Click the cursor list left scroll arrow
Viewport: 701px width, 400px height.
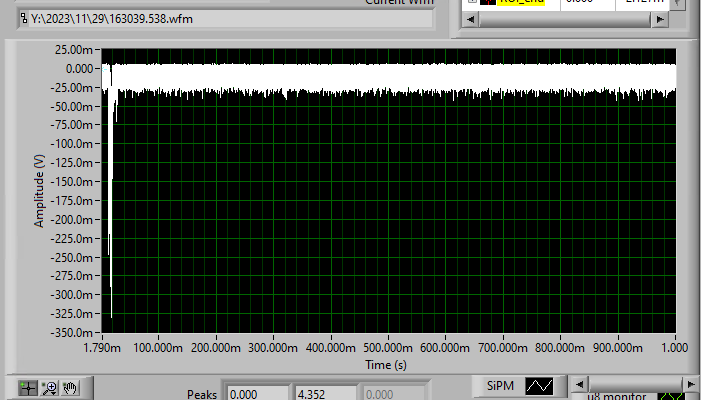coord(470,20)
